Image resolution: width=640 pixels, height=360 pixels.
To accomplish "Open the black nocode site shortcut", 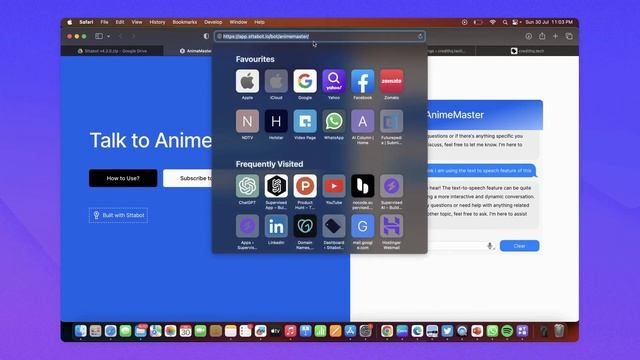I will click(x=362, y=186).
